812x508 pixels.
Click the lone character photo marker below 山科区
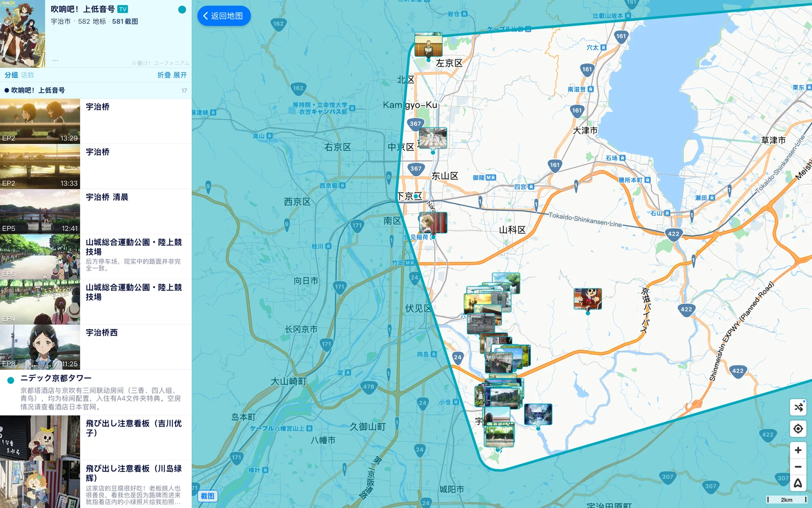[588, 299]
